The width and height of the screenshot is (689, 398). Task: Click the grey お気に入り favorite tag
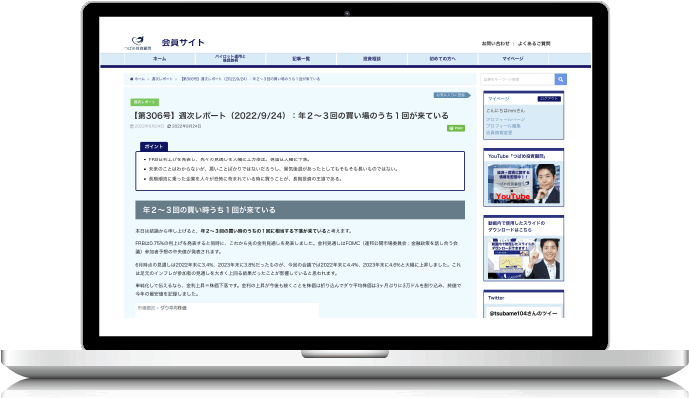coord(452,95)
